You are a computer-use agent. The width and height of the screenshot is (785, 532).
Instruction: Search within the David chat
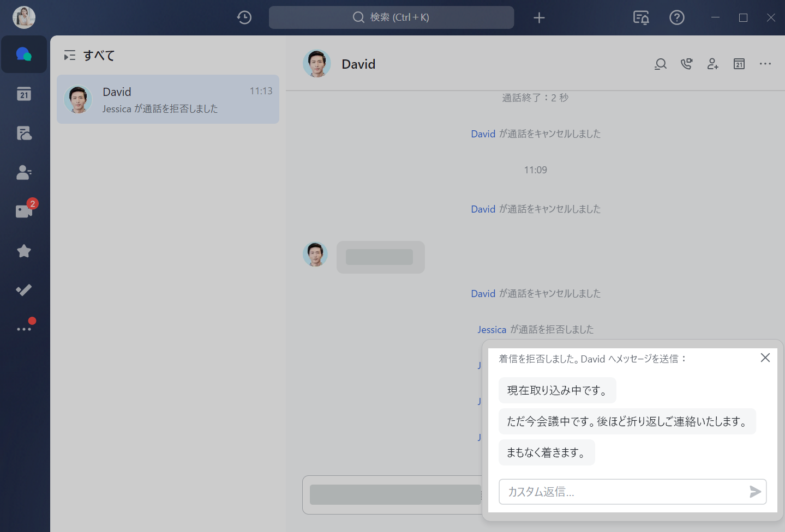660,64
